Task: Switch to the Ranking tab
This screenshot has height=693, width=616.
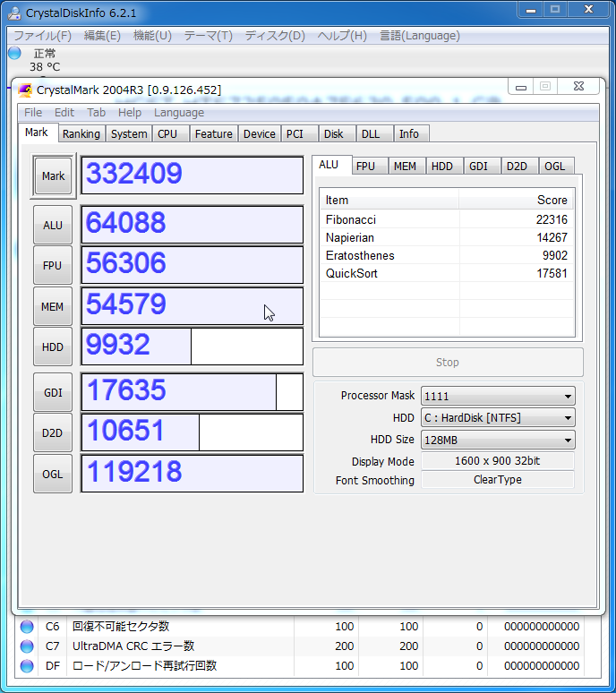Action: [x=81, y=133]
